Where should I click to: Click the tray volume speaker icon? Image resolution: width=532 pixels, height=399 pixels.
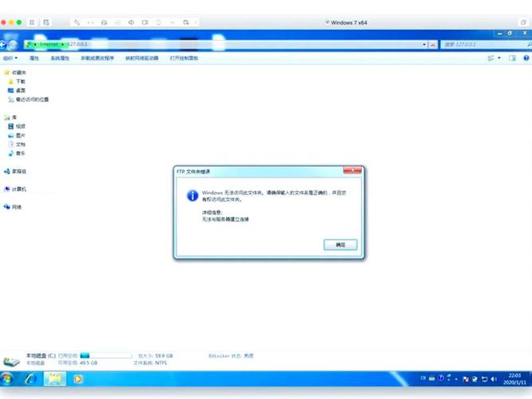tap(493, 379)
